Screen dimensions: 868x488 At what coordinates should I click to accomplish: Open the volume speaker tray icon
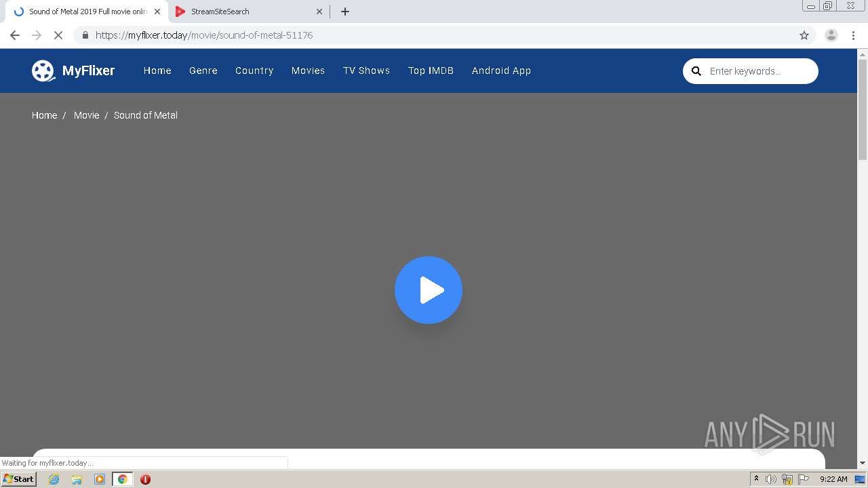pyautogui.click(x=771, y=479)
